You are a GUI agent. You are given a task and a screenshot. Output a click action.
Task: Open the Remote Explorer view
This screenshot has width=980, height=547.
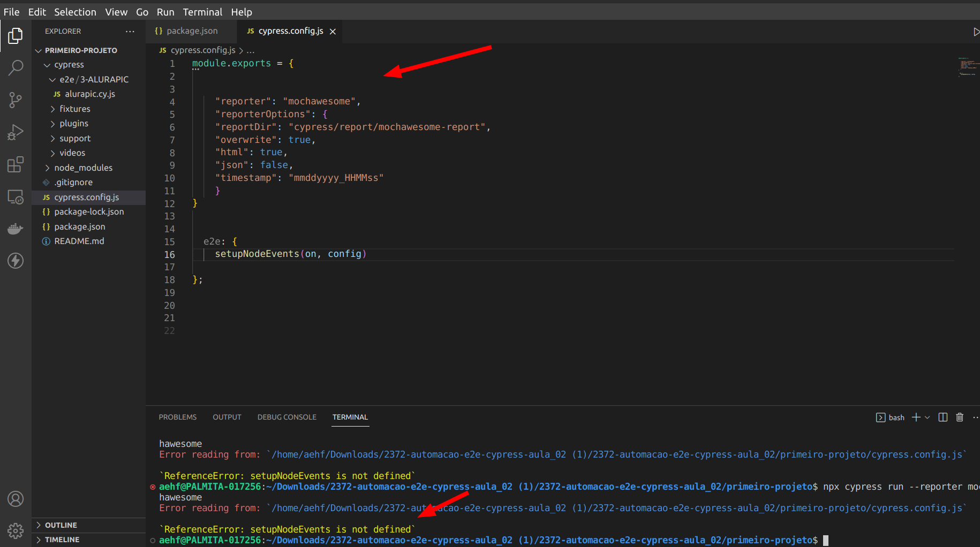(x=16, y=197)
